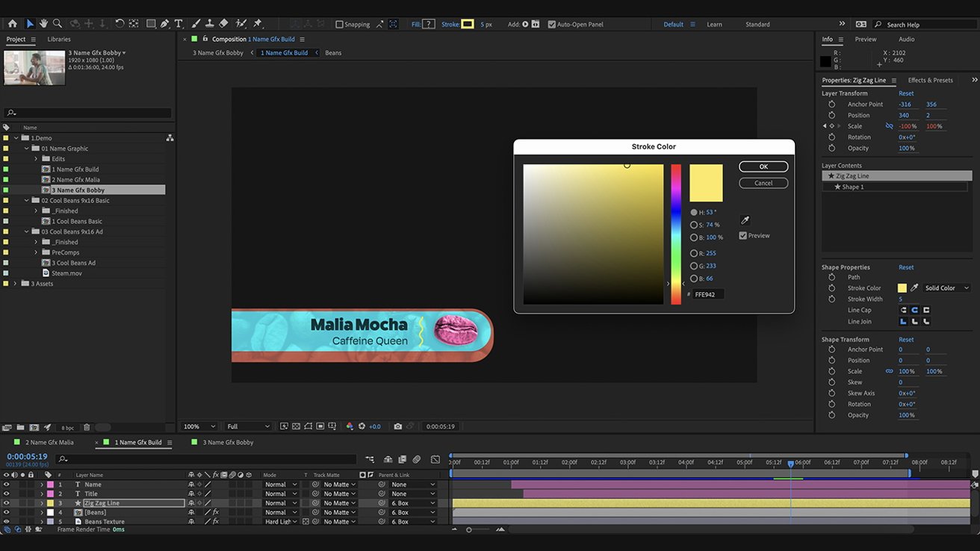This screenshot has width=980, height=551.
Task: Click the toolbar Stroke color swatch
Action: pos(468,24)
